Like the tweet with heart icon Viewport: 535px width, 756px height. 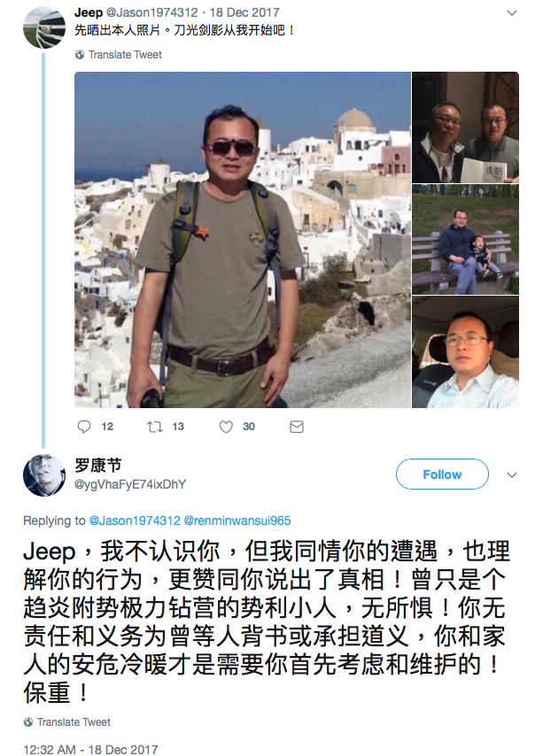(x=226, y=427)
